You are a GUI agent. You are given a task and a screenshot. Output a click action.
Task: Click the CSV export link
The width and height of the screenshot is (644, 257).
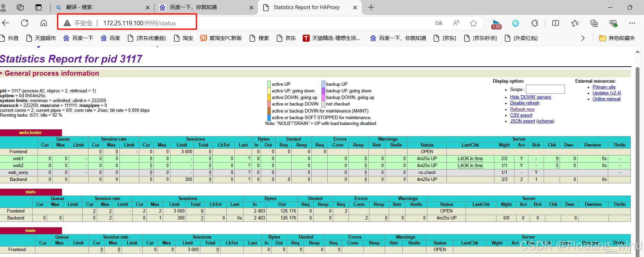pos(521,115)
